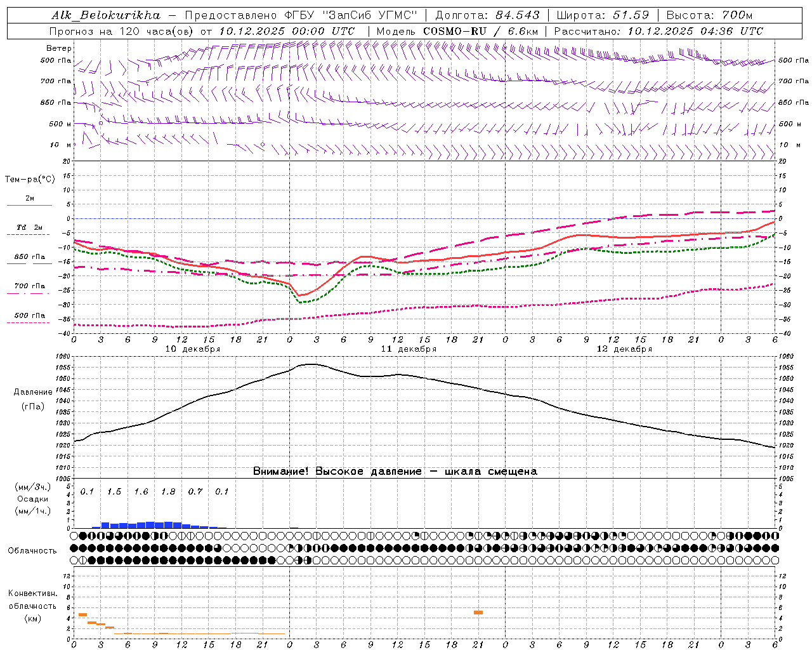Click the (мм/3ч.) units label
Image resolution: width=812 pixels, height=650 pixels.
pos(33,487)
